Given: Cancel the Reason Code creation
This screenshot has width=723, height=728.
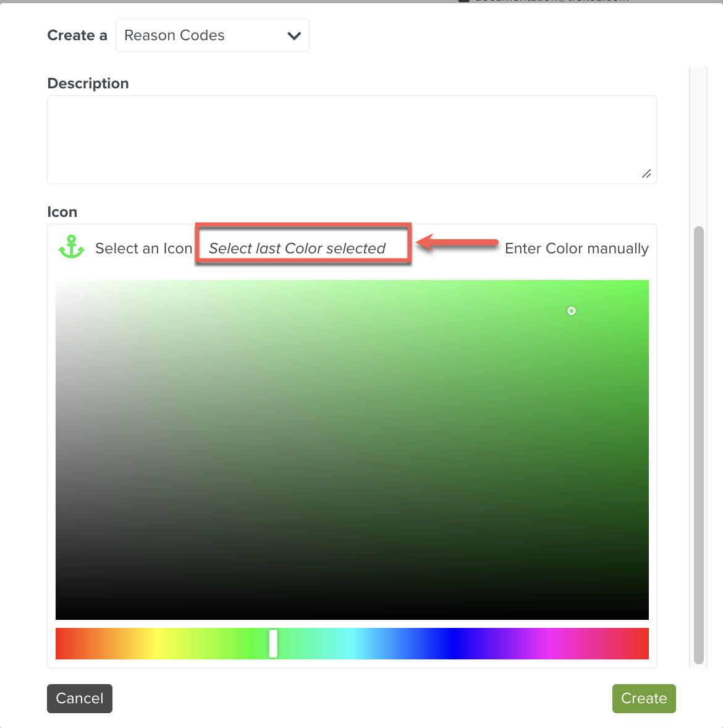Looking at the screenshot, I should pos(79,698).
